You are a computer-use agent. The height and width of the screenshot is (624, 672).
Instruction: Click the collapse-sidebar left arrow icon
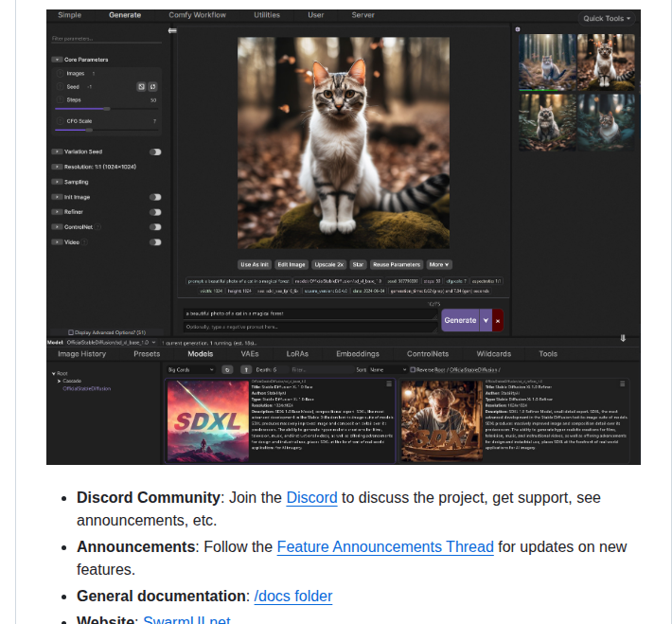(172, 30)
